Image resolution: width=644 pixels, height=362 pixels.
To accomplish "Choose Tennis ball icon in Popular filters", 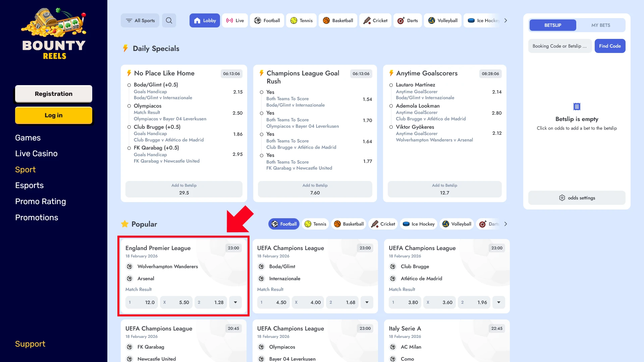I will point(308,224).
